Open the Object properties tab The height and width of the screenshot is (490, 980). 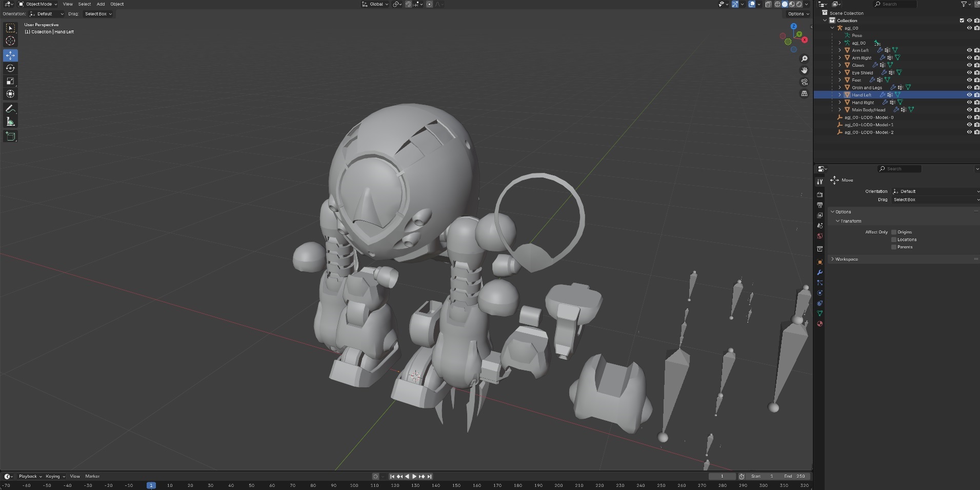coord(819,262)
